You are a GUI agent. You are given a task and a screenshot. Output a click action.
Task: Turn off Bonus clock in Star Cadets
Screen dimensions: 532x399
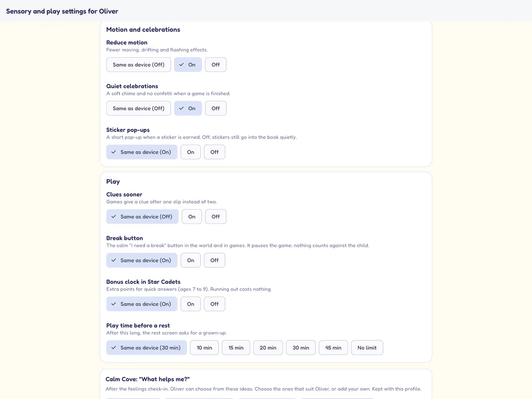[215, 304]
